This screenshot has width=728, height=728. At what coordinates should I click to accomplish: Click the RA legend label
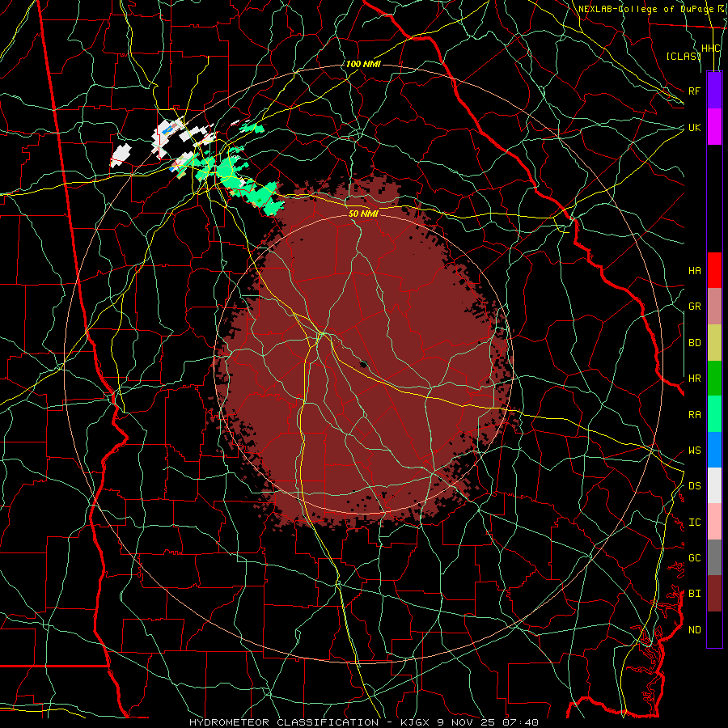(x=695, y=415)
